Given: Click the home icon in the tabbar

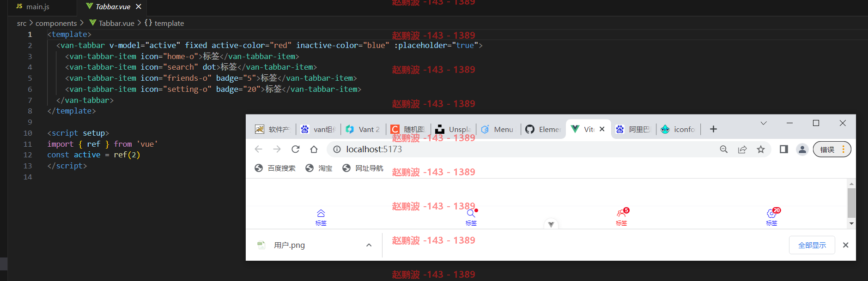Looking at the screenshot, I should [x=321, y=213].
